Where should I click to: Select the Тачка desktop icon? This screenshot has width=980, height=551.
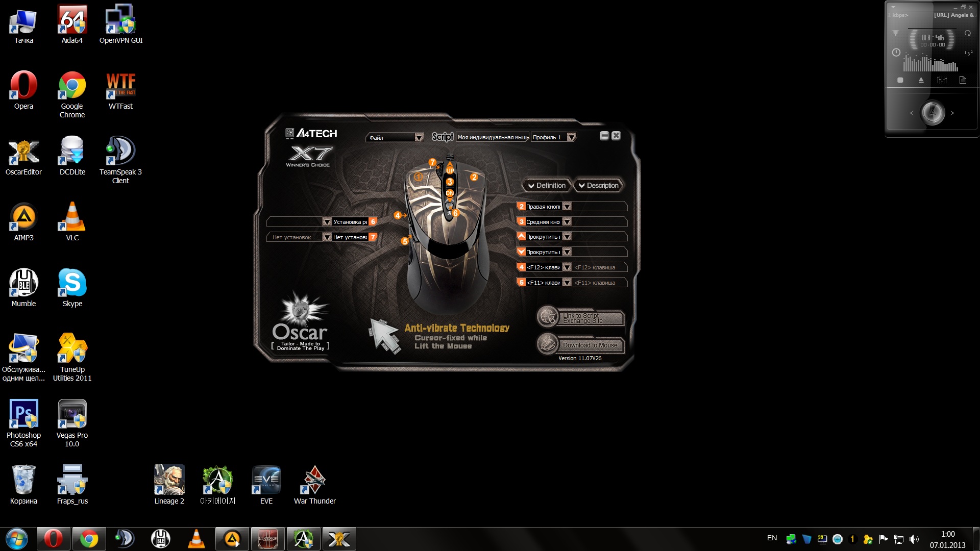pyautogui.click(x=23, y=24)
